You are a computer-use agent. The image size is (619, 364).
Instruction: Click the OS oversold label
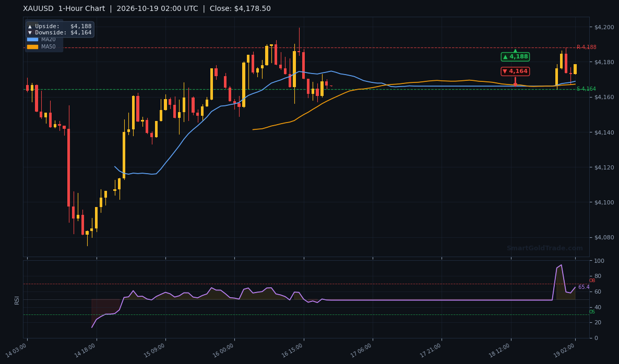click(x=592, y=312)
